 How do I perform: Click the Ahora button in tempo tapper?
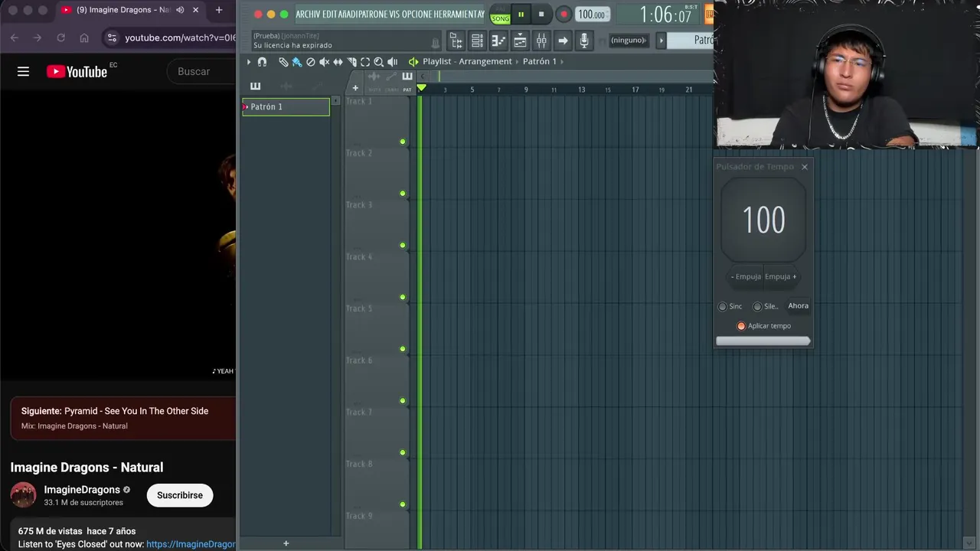tap(798, 306)
